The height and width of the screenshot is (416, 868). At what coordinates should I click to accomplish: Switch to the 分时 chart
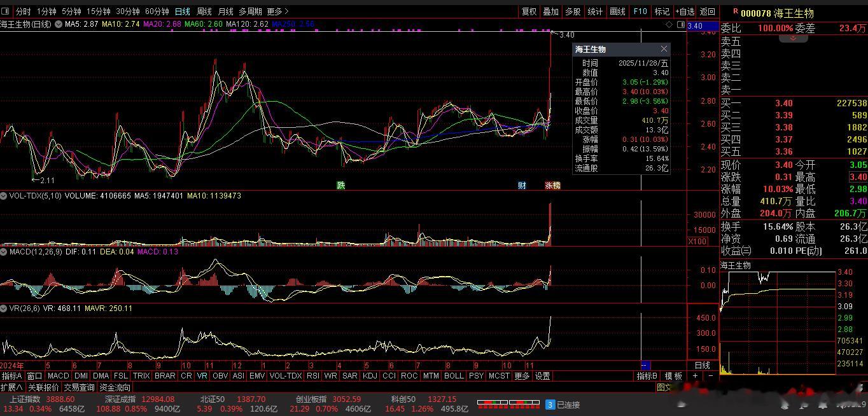(x=23, y=11)
